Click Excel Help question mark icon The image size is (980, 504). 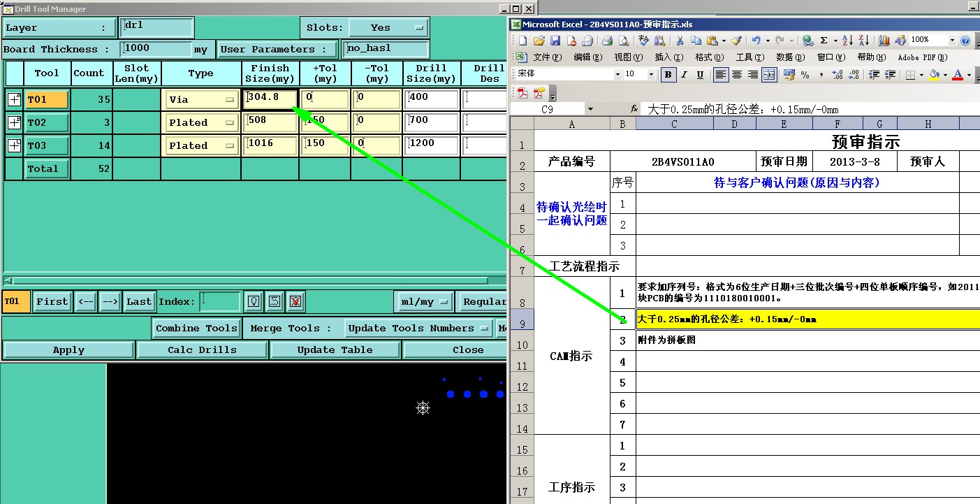coord(965,41)
